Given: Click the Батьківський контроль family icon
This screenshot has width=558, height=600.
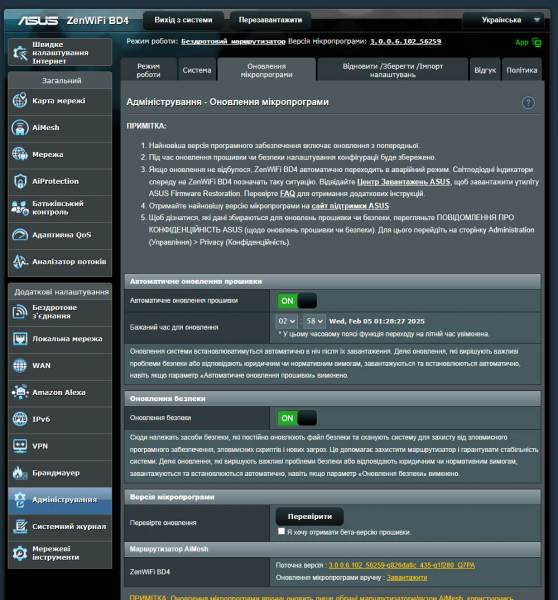Looking at the screenshot, I should (20, 208).
